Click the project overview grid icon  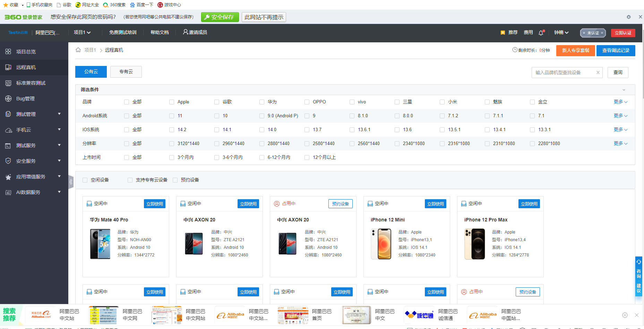coord(8,52)
